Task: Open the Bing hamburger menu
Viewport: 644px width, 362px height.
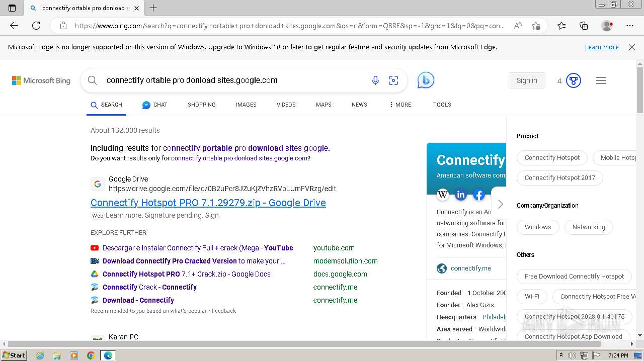Action: coord(601,80)
